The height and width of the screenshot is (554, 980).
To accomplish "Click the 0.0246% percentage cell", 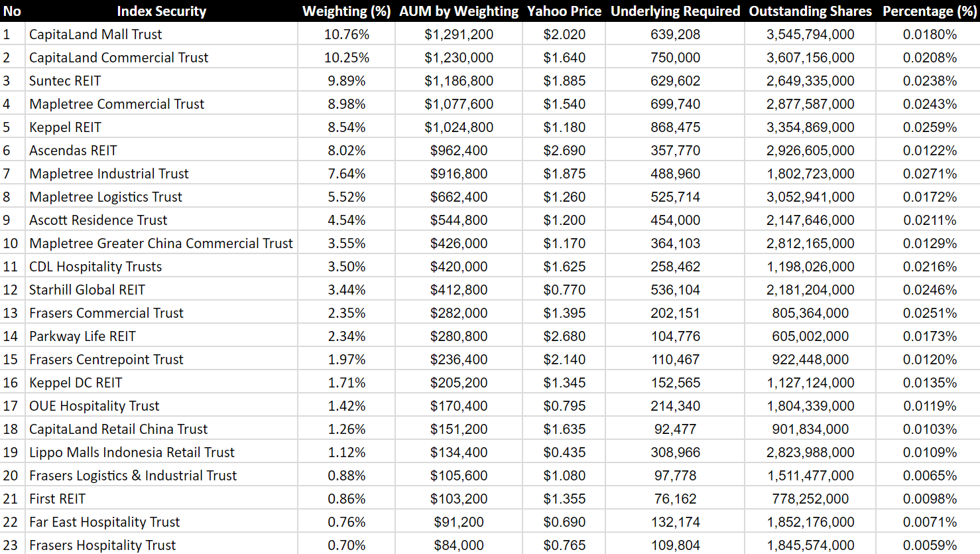I will coord(930,289).
